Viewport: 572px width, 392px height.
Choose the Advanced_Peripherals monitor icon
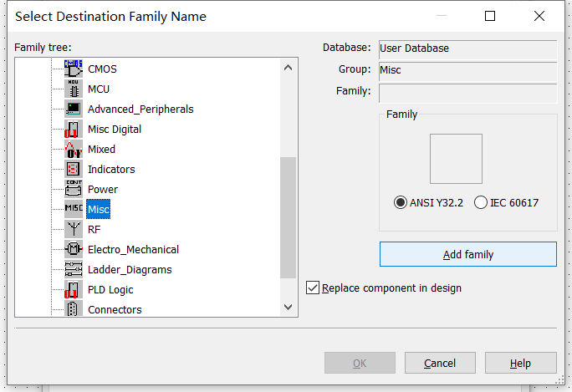click(x=74, y=109)
